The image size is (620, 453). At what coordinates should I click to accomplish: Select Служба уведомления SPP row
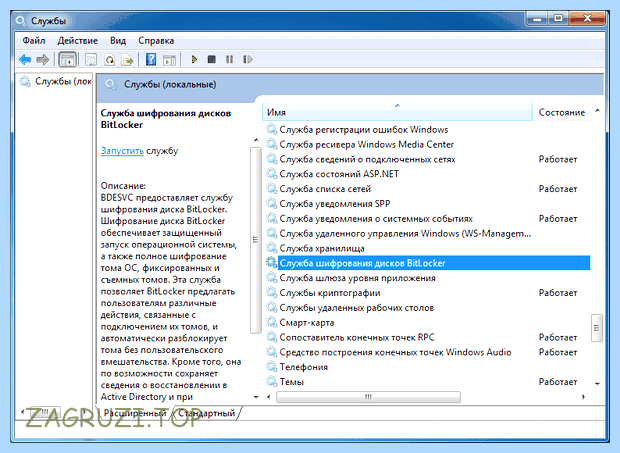click(427, 204)
